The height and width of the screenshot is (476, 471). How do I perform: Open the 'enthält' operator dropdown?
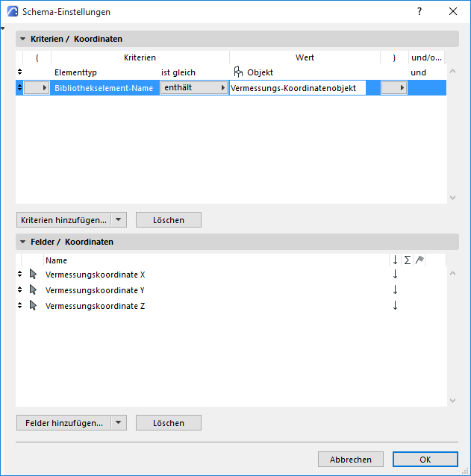pos(194,88)
